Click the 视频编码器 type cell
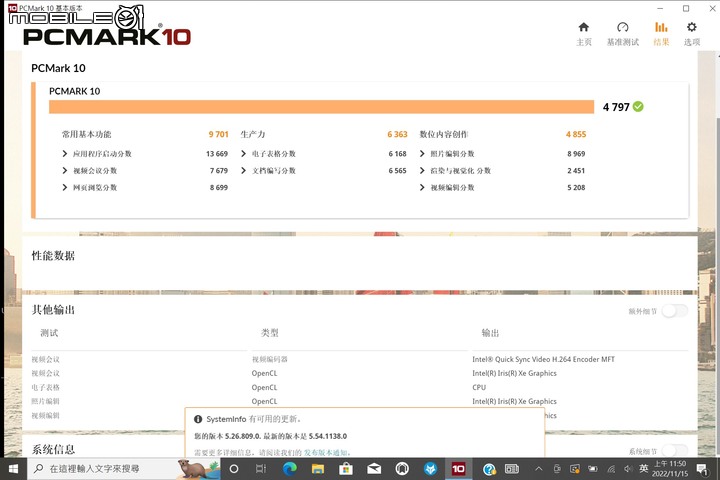 pos(270,359)
